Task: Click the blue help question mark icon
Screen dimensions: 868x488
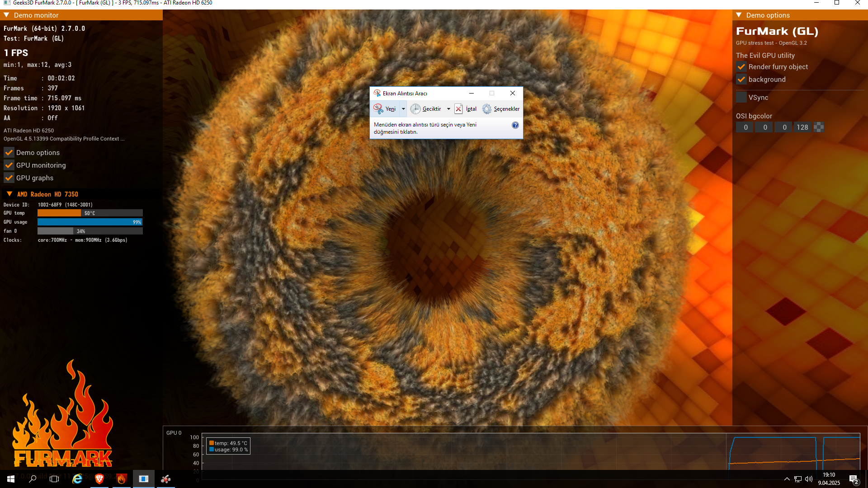Action: point(515,125)
